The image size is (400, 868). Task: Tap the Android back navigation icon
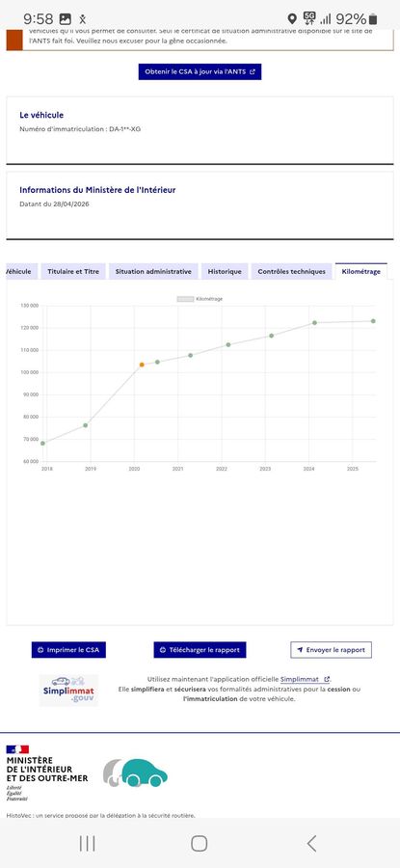311,844
